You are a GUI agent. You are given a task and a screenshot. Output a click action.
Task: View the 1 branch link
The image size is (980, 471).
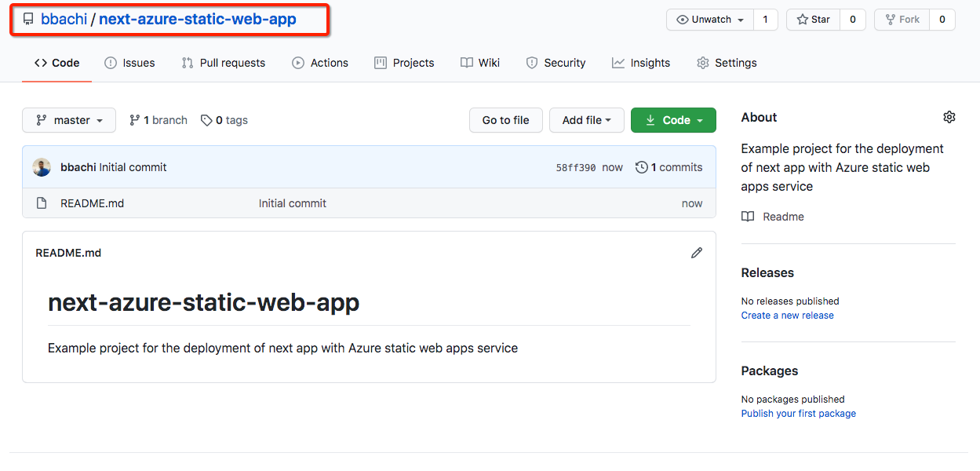click(158, 120)
